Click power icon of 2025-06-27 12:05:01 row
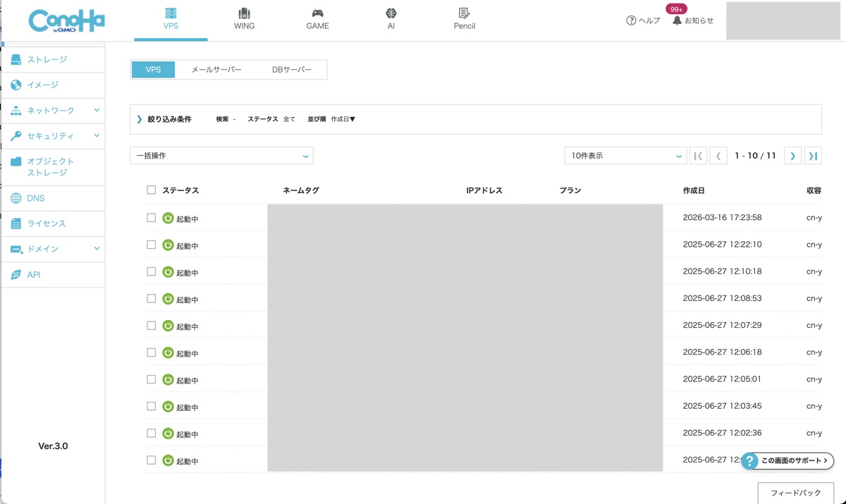This screenshot has height=504, width=846. point(168,379)
